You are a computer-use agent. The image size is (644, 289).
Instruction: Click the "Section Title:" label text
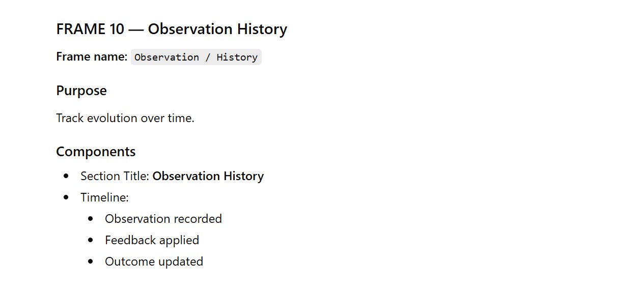click(x=115, y=176)
